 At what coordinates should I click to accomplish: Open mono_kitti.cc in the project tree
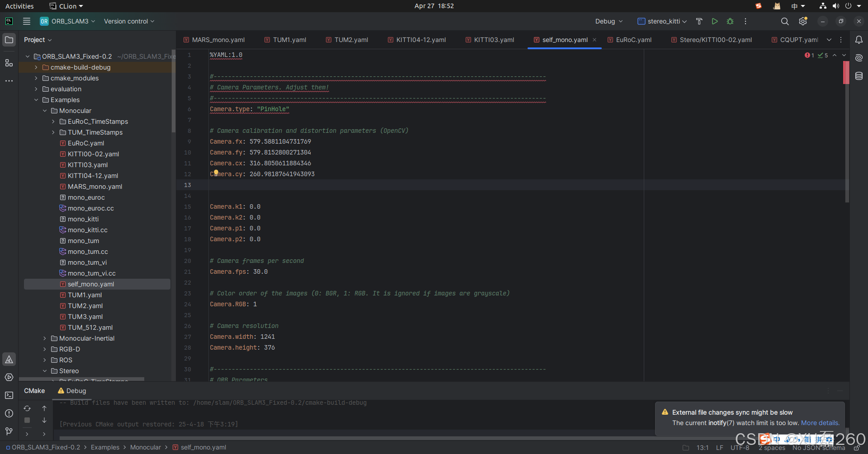click(88, 230)
